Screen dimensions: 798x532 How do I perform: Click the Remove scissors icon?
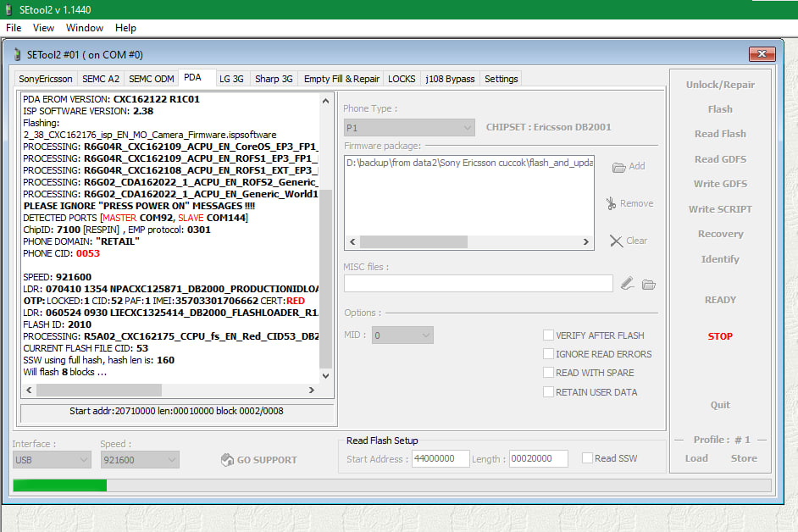611,203
